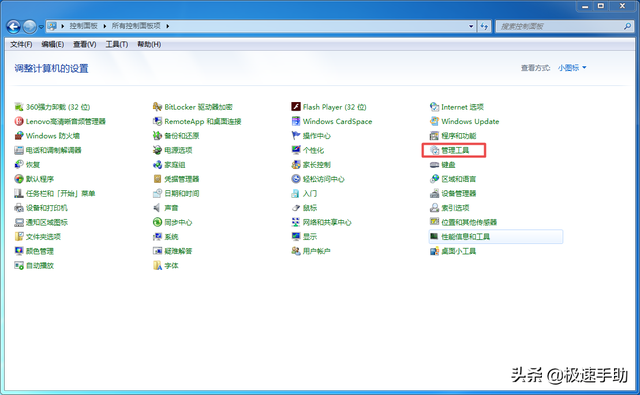Open the Windows 防火墙 firewall icon
This screenshot has width=640, height=395.
pyautogui.click(x=19, y=135)
